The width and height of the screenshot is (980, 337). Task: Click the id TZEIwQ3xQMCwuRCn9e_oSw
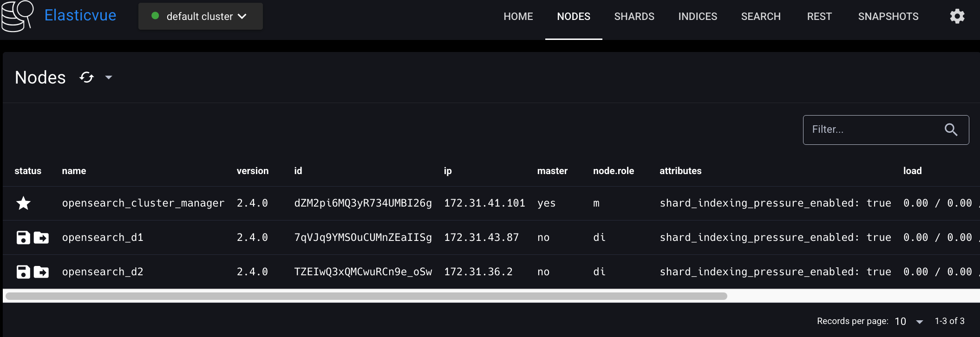(363, 272)
